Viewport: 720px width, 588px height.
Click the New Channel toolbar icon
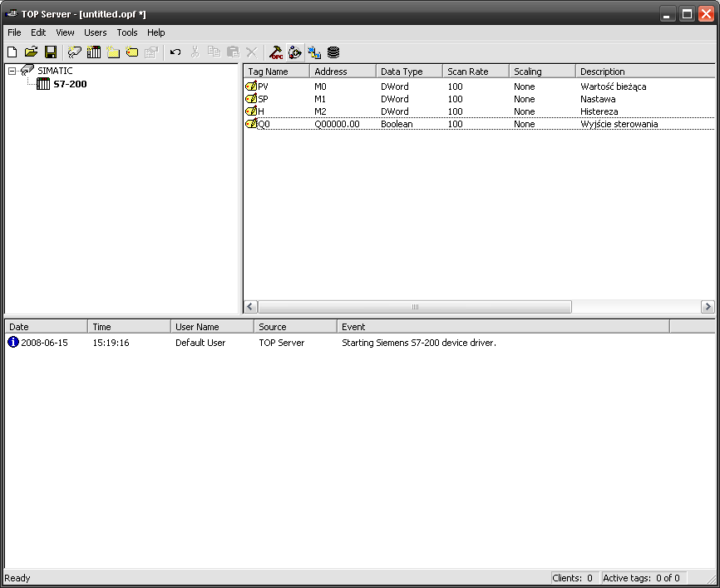[75, 52]
